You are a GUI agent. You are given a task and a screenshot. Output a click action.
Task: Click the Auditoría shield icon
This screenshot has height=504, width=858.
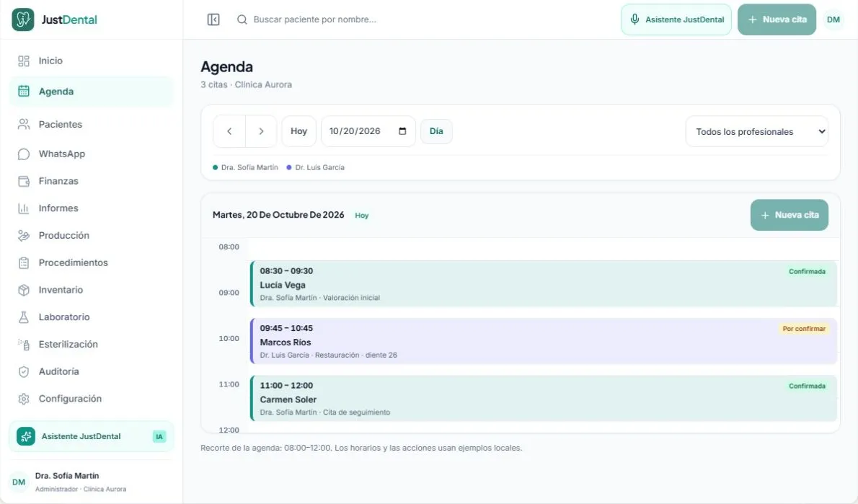(24, 371)
